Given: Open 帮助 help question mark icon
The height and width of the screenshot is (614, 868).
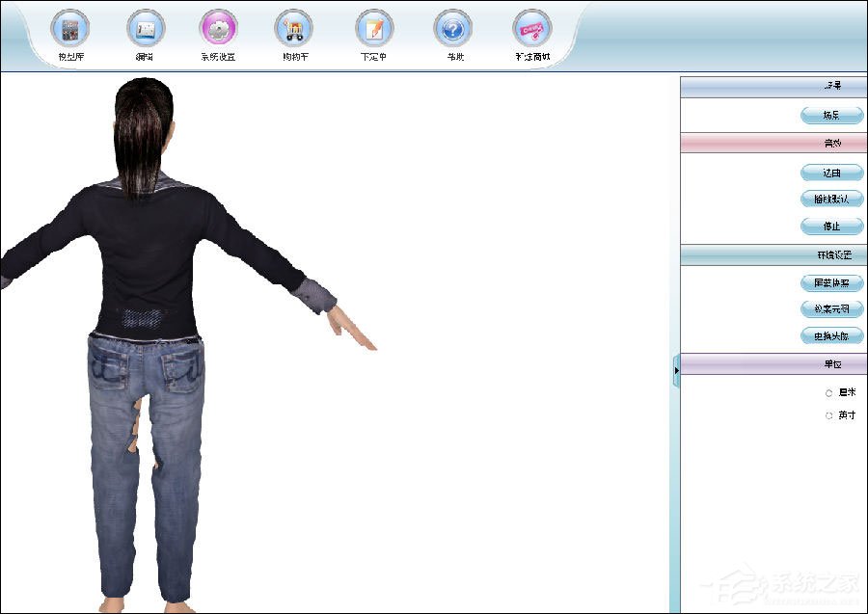Looking at the screenshot, I should point(453,29).
